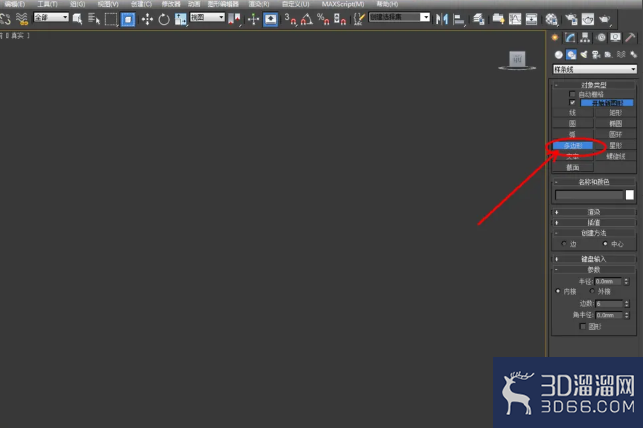Screen dimensions: 643x428
Task: Expand the 插值 rollout
Action: tap(594, 223)
